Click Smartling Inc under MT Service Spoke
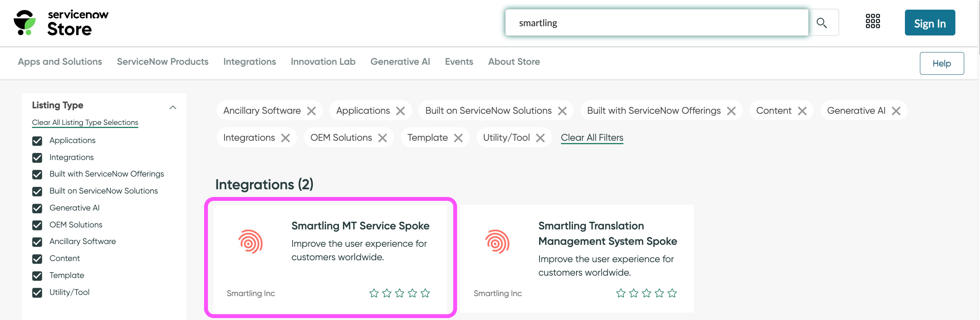 [x=251, y=293]
